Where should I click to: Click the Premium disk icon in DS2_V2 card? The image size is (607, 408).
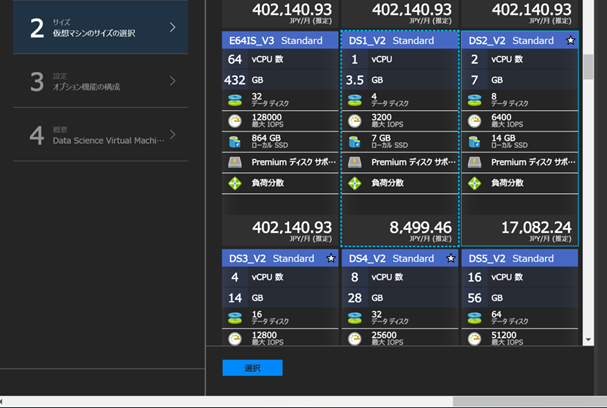click(x=475, y=162)
